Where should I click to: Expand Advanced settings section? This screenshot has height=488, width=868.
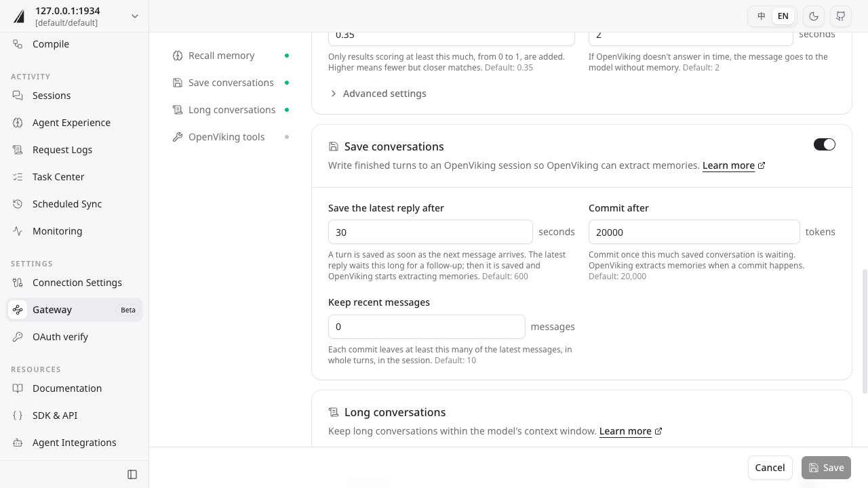(x=378, y=94)
